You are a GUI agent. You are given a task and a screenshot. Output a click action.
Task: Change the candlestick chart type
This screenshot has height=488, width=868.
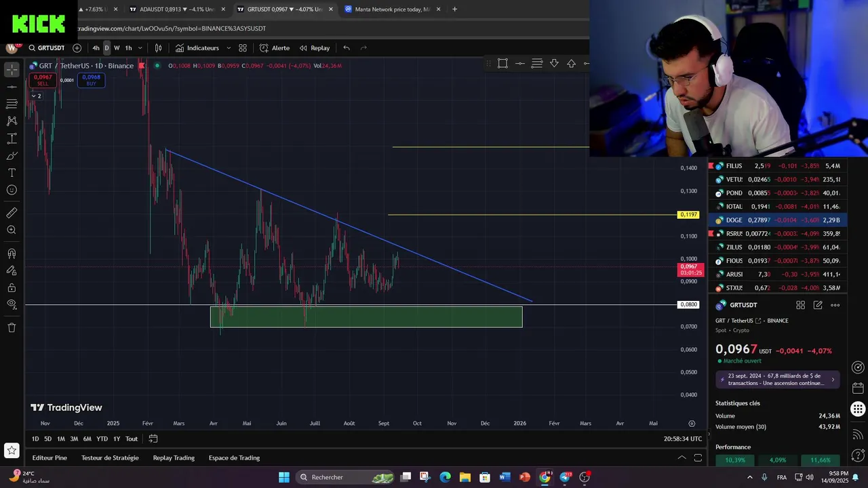tap(158, 48)
